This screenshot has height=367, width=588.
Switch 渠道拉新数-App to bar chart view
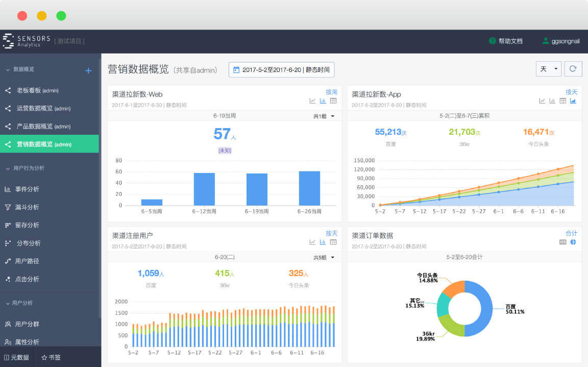(552, 101)
